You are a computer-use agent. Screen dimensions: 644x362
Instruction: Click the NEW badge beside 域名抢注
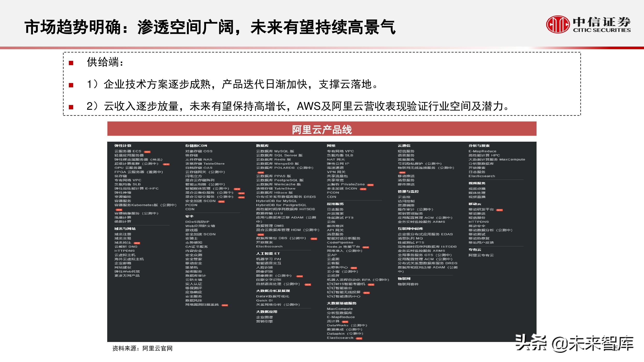click(x=137, y=243)
